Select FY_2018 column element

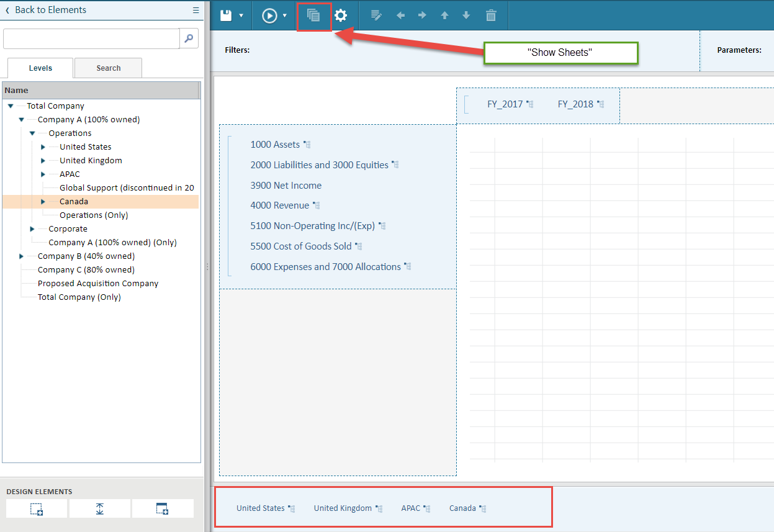[x=575, y=104]
